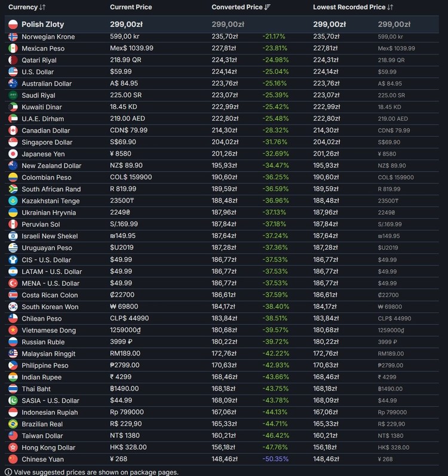Click the info icon beside Valve note
Image resolution: width=448 pixels, height=476 pixels.
pyautogui.click(x=8, y=472)
